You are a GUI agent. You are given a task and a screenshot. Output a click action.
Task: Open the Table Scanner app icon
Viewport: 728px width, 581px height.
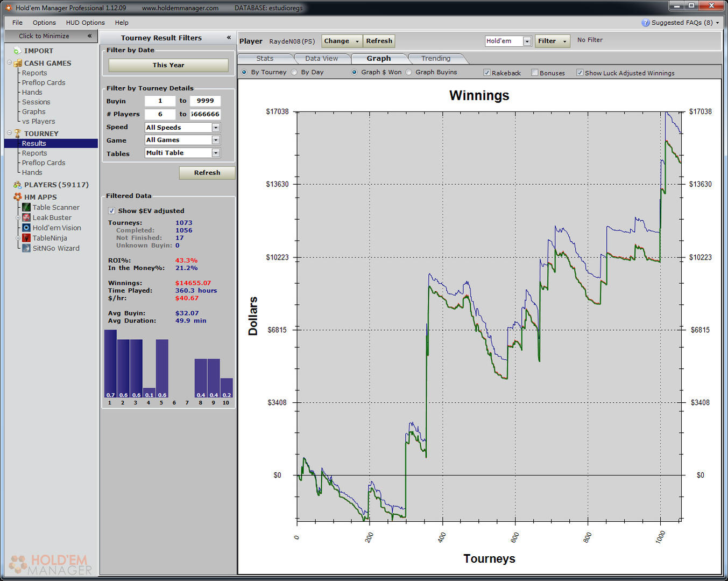26,207
